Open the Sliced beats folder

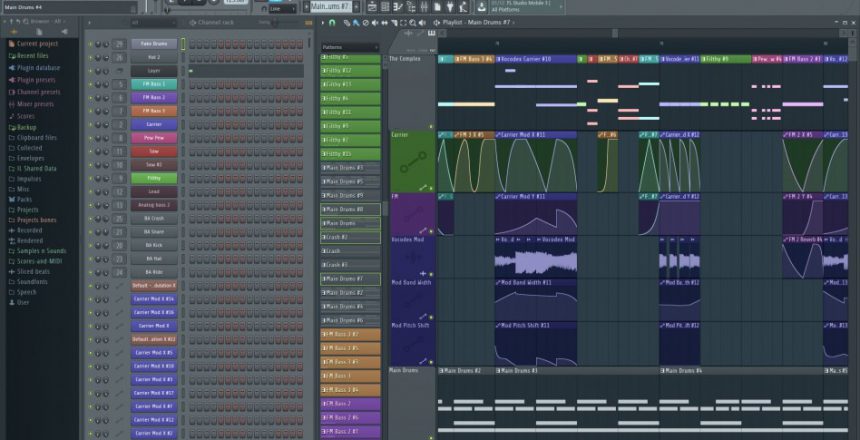(x=29, y=272)
